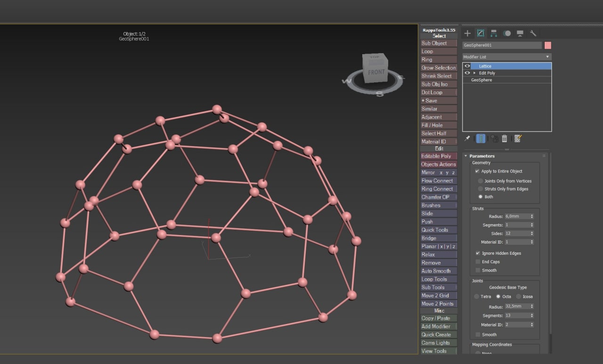Viewport: 603px width, 364px height.
Task: Click the Add Modifier button
Action: 439,326
